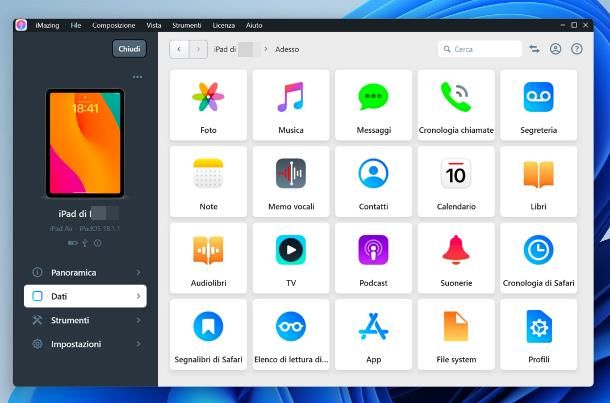Open the Composizione menu
610x403 pixels.
[x=114, y=25]
